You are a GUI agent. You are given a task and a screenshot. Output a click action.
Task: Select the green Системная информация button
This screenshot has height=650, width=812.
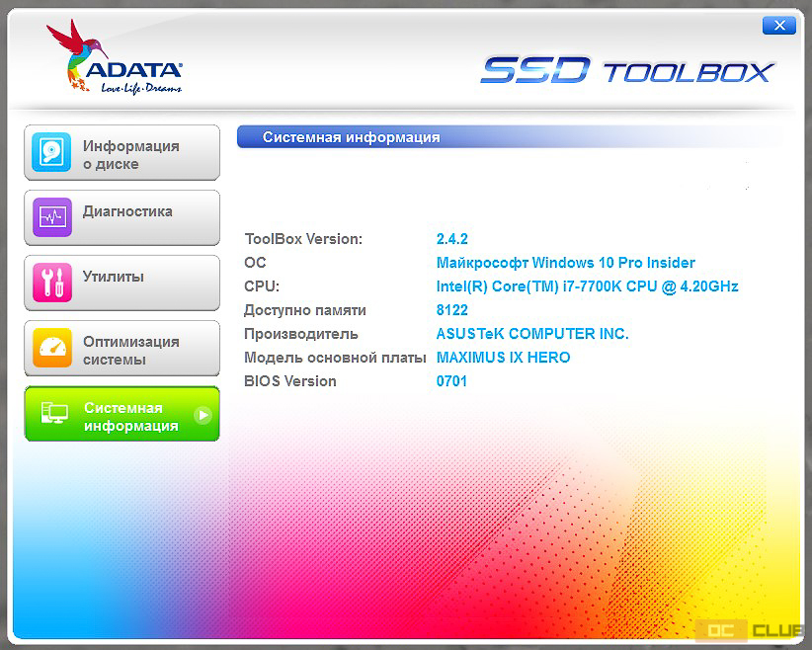122,414
